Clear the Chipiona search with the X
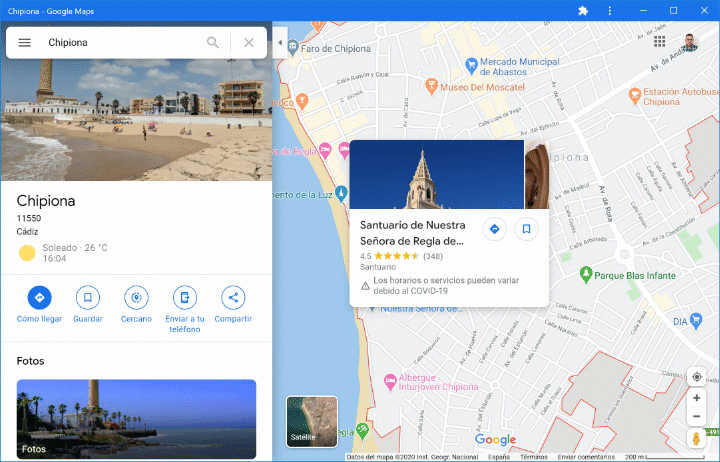Screen dimensions: 720x462 (249, 43)
